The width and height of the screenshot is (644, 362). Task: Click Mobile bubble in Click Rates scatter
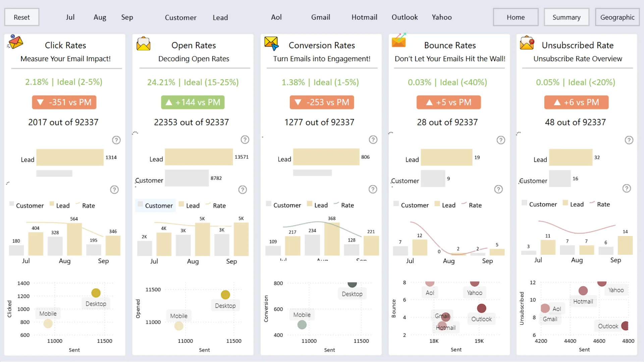pos(48,323)
